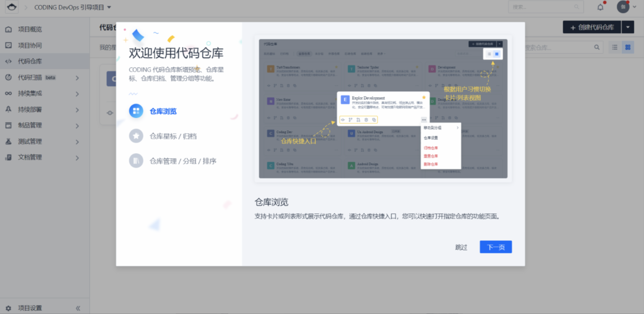Click the 代码扫描 scan icon

8,78
